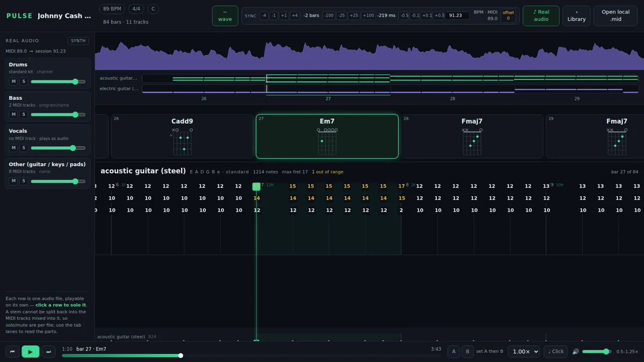Skip to next bar
This screenshot has width=644, height=362.
point(48,352)
